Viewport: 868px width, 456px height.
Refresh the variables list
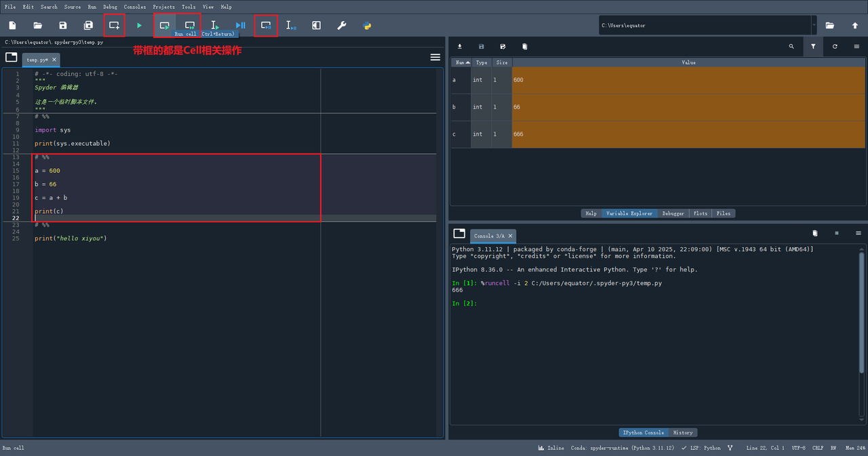(x=835, y=47)
